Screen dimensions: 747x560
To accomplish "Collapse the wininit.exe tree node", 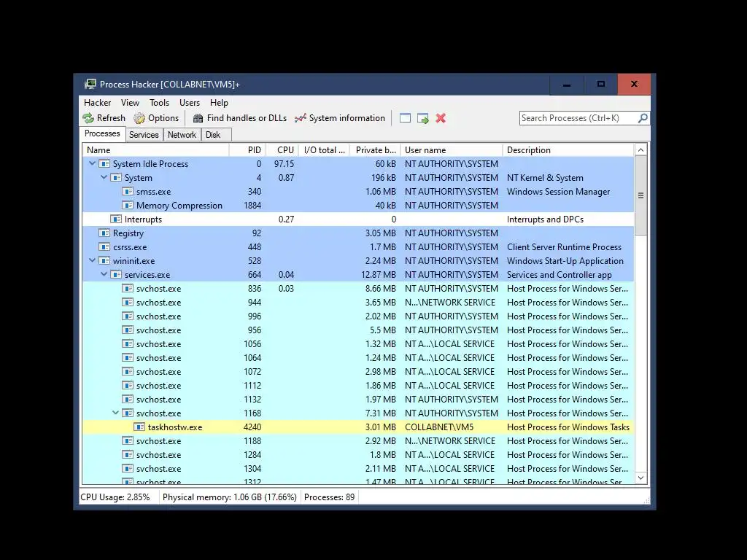I will tap(93, 260).
